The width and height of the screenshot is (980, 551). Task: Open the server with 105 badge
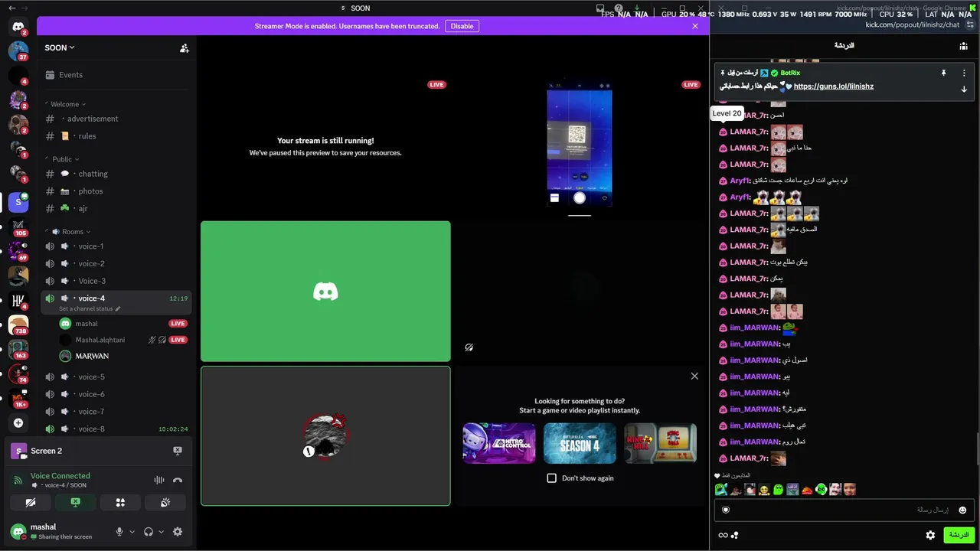coord(18,227)
